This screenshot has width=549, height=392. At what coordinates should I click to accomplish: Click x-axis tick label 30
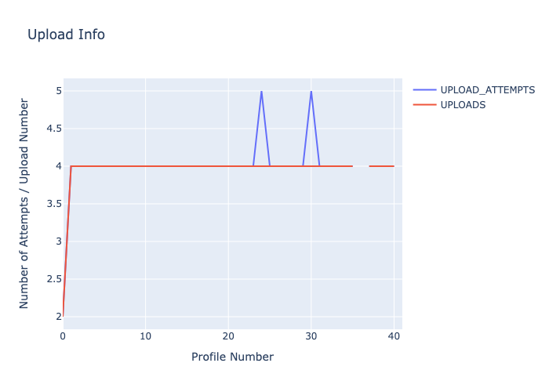pos(311,336)
